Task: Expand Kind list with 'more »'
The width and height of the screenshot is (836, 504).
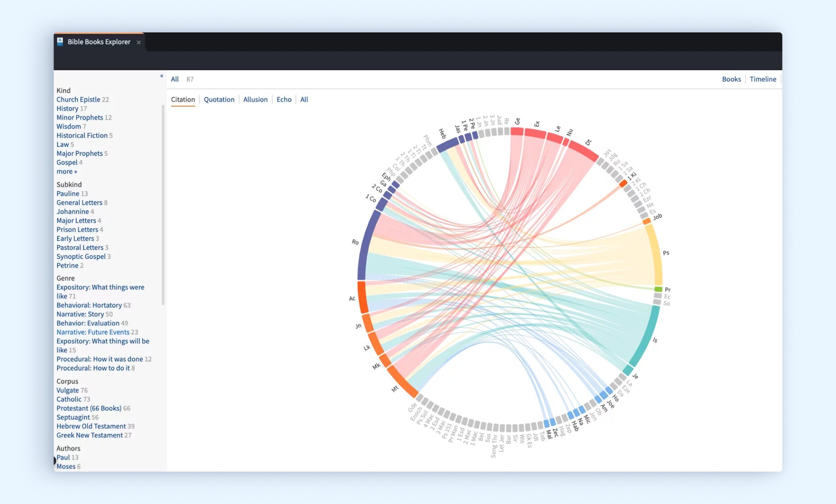Action: pyautogui.click(x=67, y=171)
